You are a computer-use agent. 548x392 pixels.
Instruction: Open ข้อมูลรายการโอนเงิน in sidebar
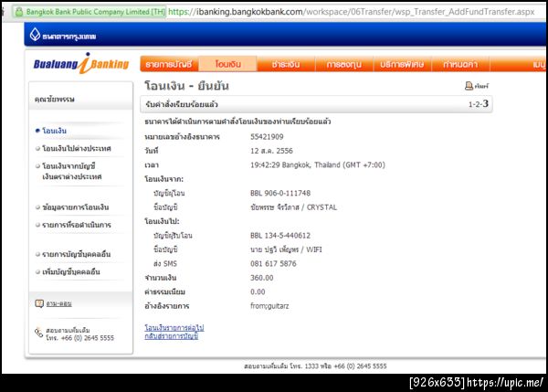(x=76, y=207)
